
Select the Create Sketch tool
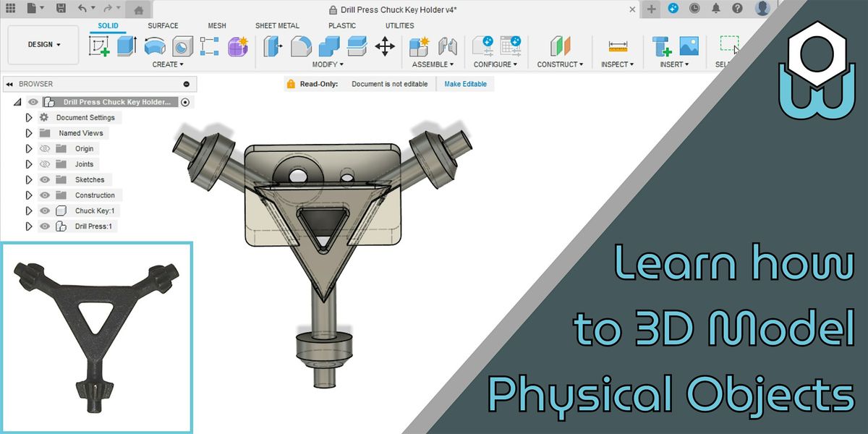click(98, 46)
